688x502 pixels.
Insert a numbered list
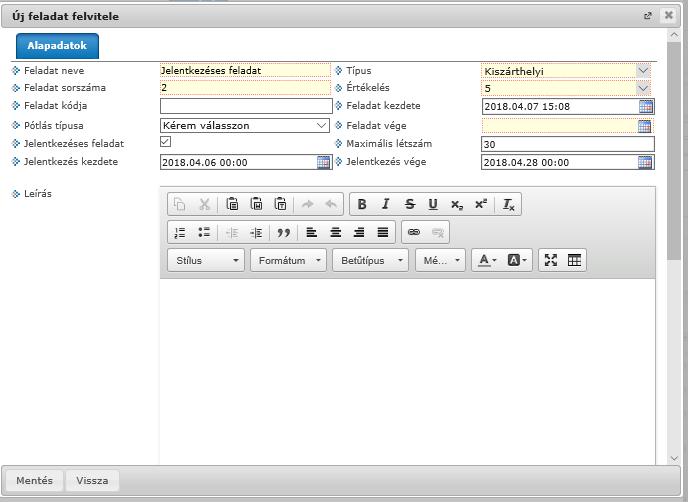click(180, 233)
